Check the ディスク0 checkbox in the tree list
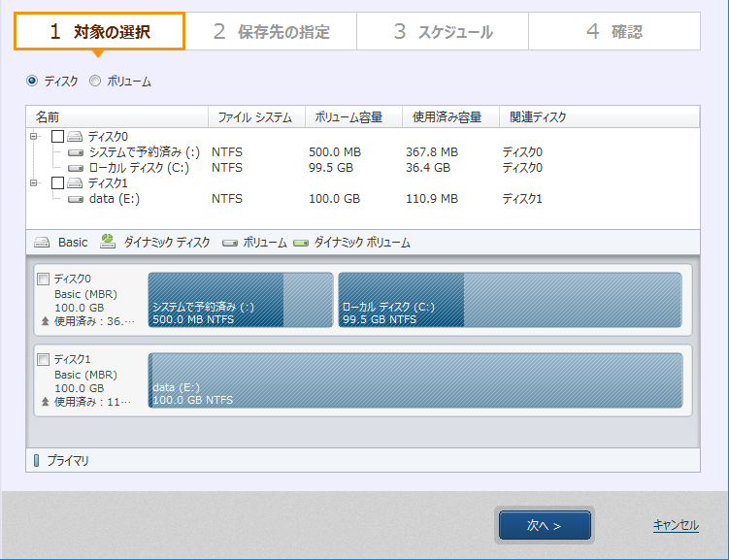The height and width of the screenshot is (560, 729). tap(57, 137)
